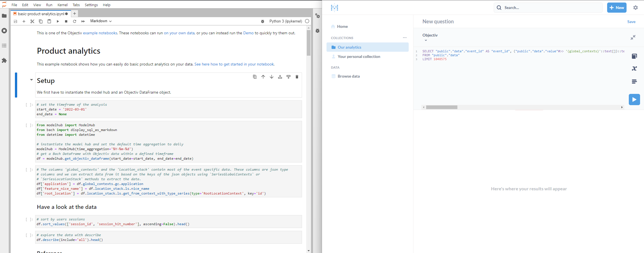Open the SQL variables x icon
644x253 pixels.
coord(634,69)
